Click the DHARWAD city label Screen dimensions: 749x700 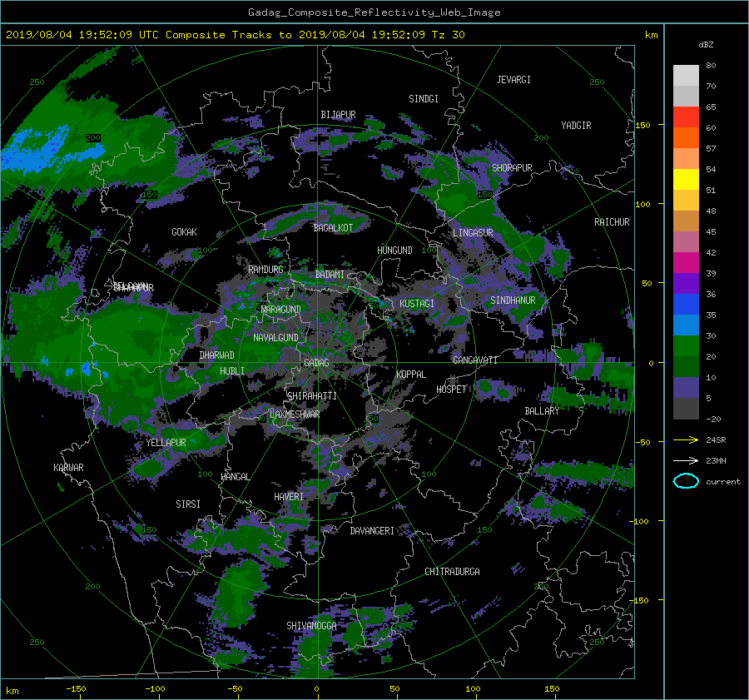click(x=217, y=355)
